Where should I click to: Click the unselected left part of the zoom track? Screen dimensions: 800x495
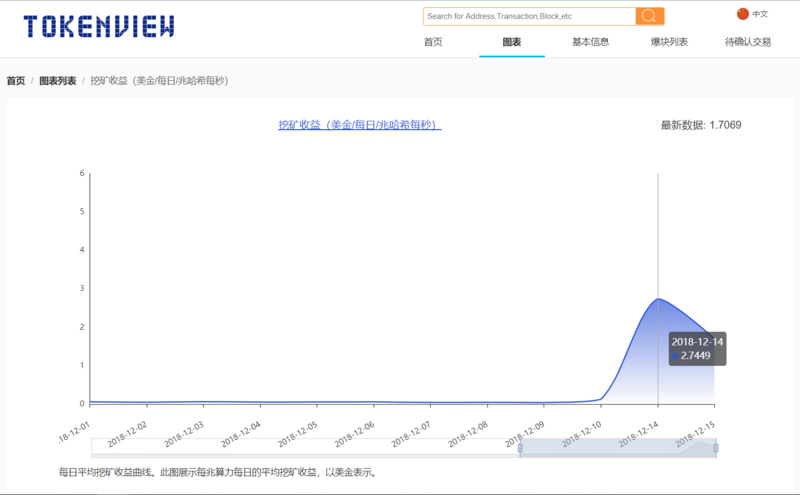point(300,449)
